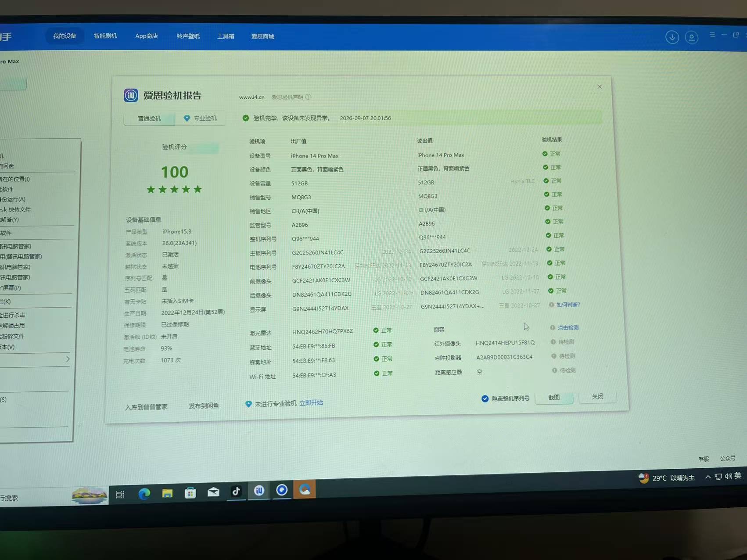747x560 pixels.
Task: Open the user account icon
Action: pyautogui.click(x=691, y=37)
